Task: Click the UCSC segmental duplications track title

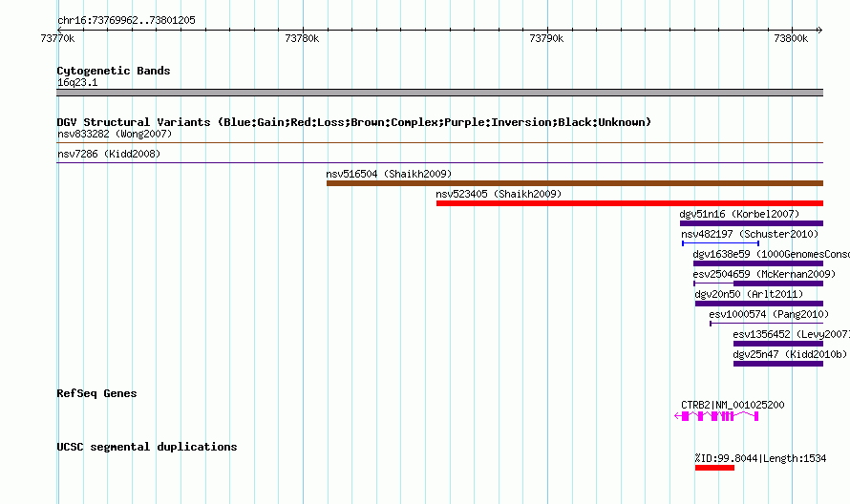Action: click(147, 447)
